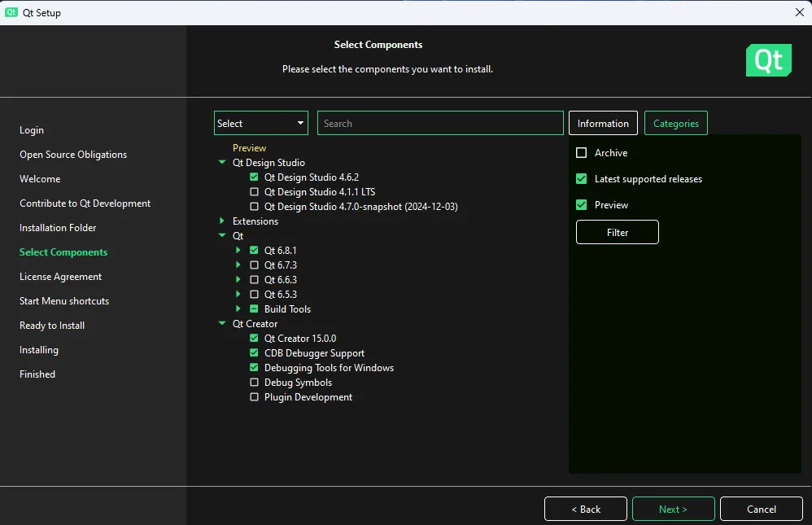Image resolution: width=812 pixels, height=525 pixels.
Task: Click the Qt icon in the title bar
Action: (11, 12)
